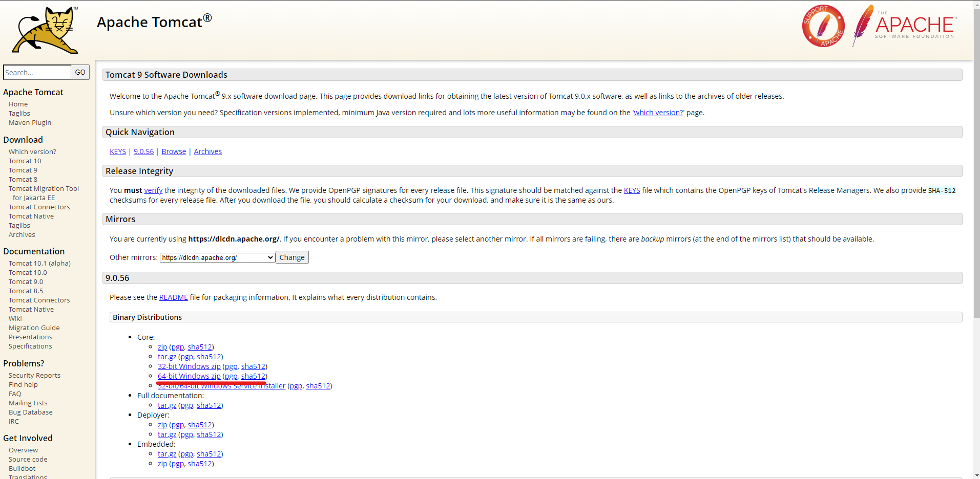Image resolution: width=980 pixels, height=479 pixels.
Task: Open Tomcat Native under Download
Action: point(31,216)
